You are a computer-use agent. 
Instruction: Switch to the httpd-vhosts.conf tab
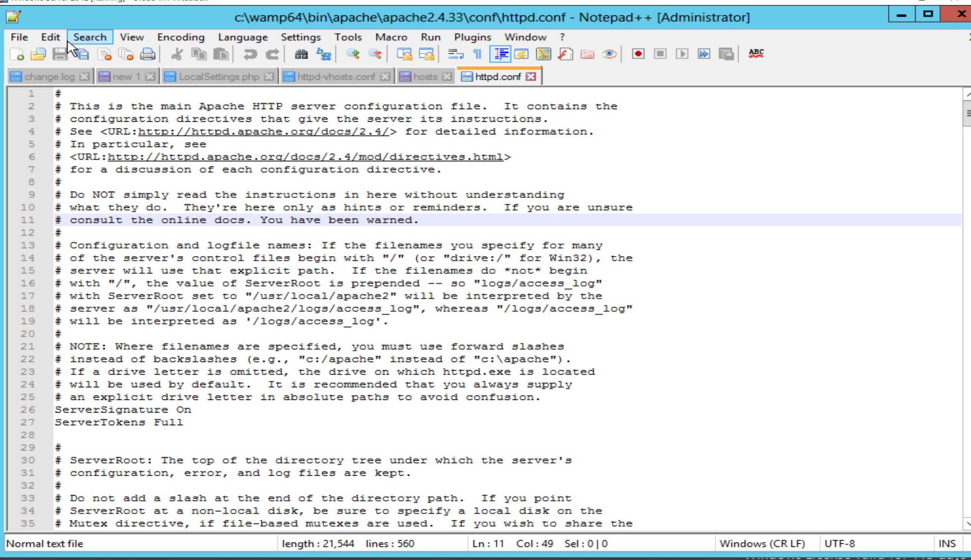pyautogui.click(x=336, y=77)
